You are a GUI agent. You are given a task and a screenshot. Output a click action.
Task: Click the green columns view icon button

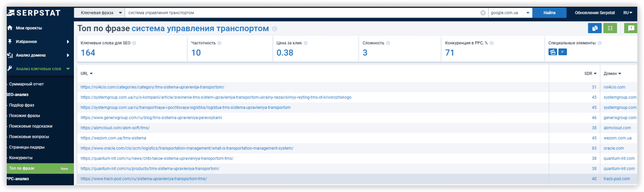(610, 28)
